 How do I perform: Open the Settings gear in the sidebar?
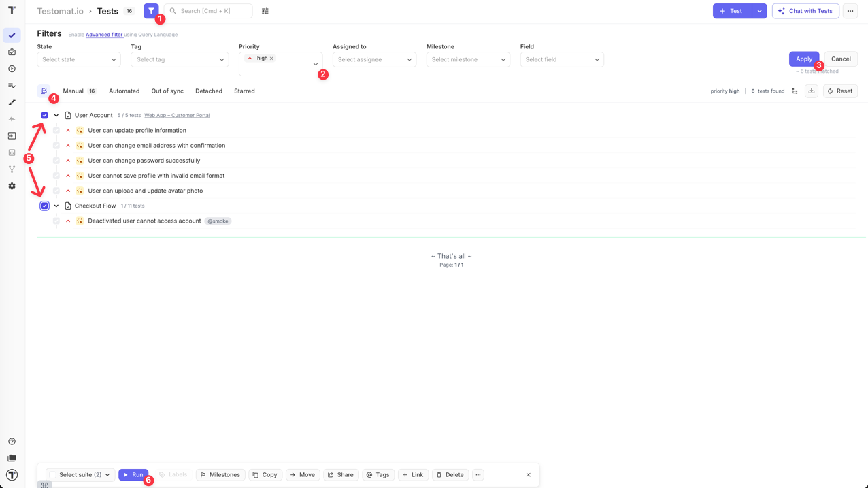click(12, 186)
